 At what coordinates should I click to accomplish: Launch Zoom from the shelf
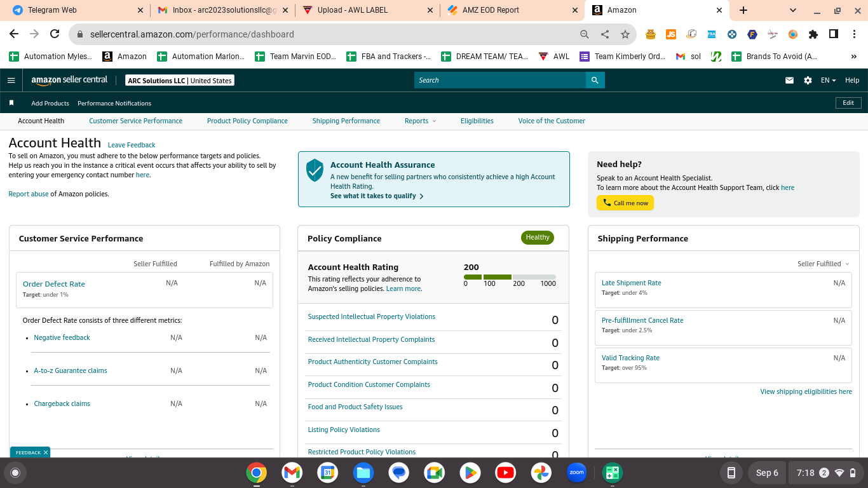click(576, 473)
